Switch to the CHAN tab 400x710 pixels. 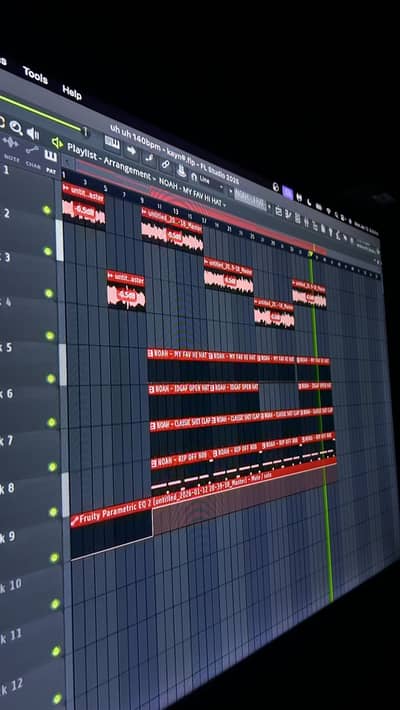(x=32, y=164)
